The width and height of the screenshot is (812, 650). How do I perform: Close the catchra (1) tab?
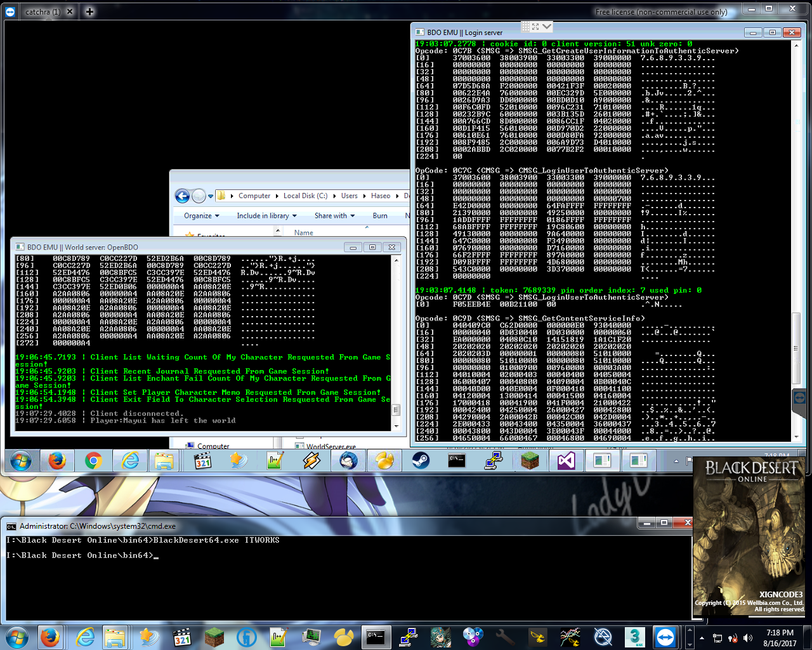[70, 11]
